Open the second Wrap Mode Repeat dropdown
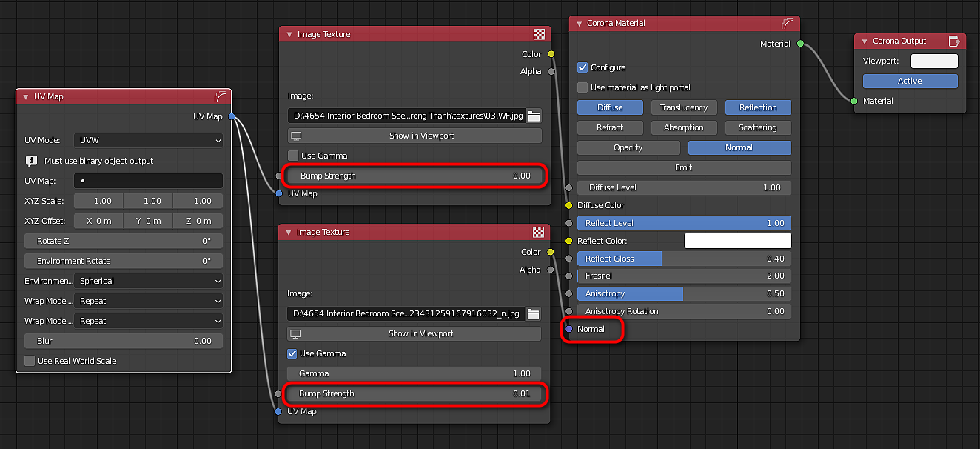The image size is (980, 449). (x=148, y=321)
